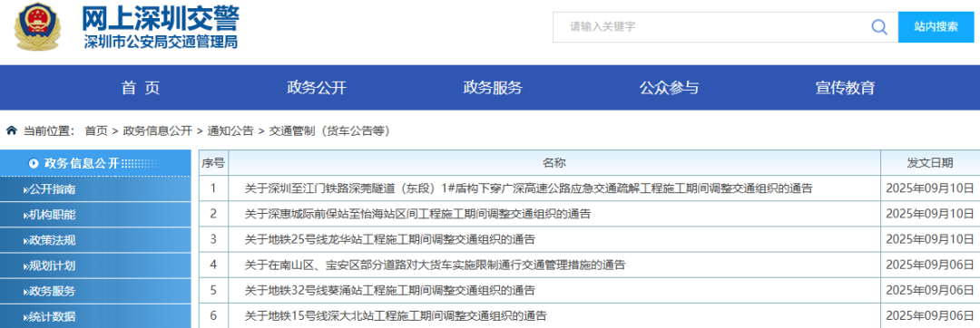Go to 交通管制（货车公告等） in the breadcrumb
Image resolution: width=980 pixels, height=328 pixels.
pos(329,131)
